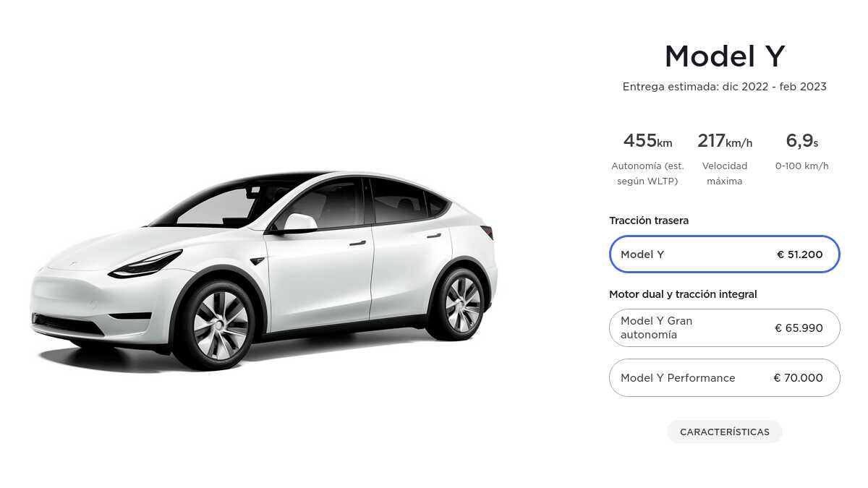Screen dimensions: 868x488
Task: Click the estimated delivery date text
Action: 725,87
